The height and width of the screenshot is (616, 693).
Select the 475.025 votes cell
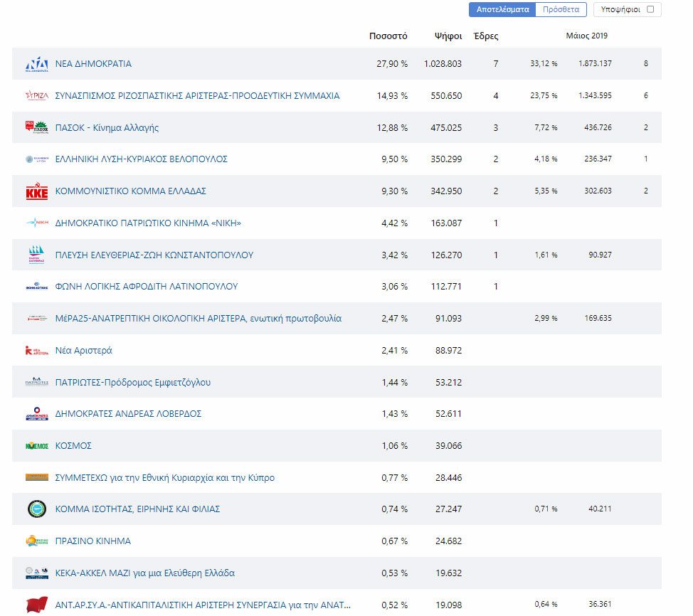click(446, 128)
